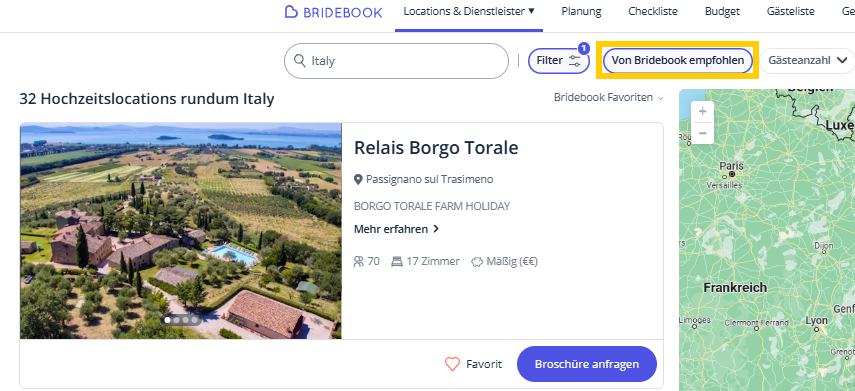The width and height of the screenshot is (855, 391).
Task: Click the guest capacity icon showing 70
Action: (x=359, y=262)
